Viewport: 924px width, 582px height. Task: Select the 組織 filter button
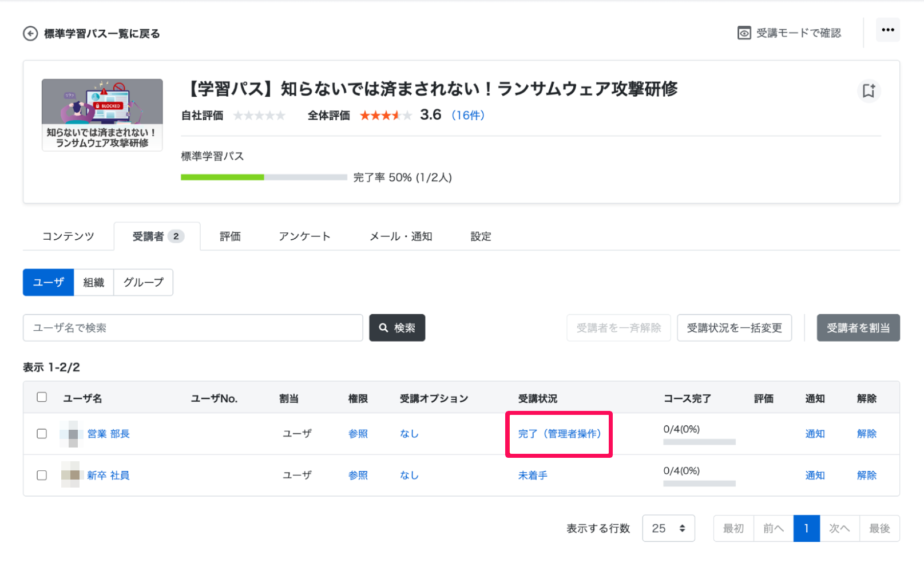pos(94,282)
